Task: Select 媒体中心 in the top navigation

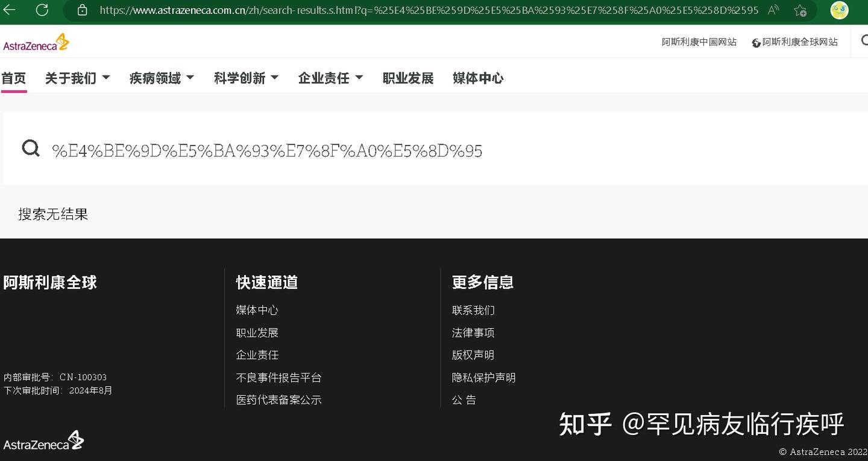Action: point(477,78)
